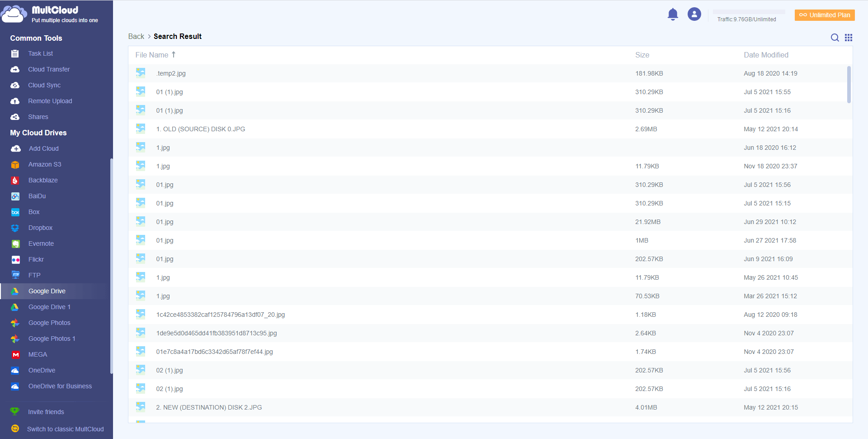The height and width of the screenshot is (439, 868).
Task: Click the Amazon S3 icon
Action: click(x=15, y=164)
